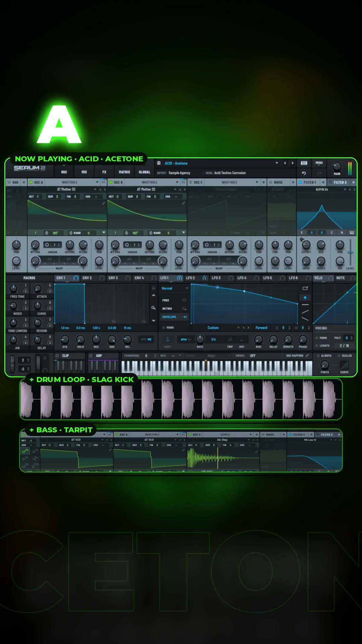The width and height of the screenshot is (362, 644).
Task: Toggle OSC B on/off
Action: pyautogui.click(x=111, y=182)
